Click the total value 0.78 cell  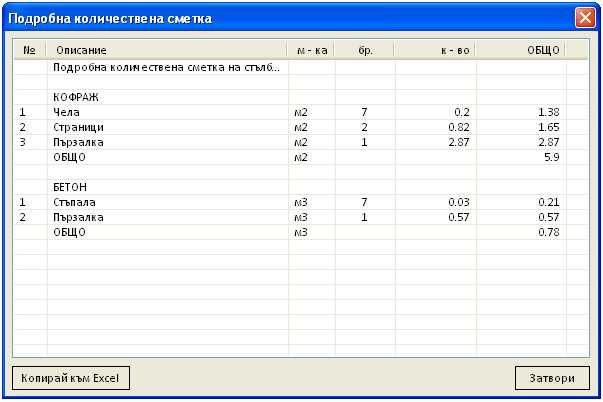548,232
